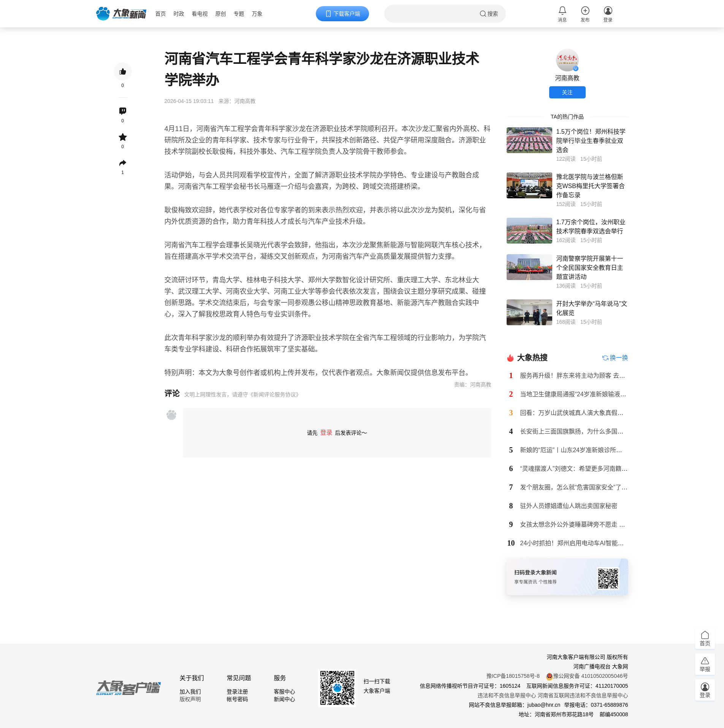The image size is (724, 728).
Task: Open notifications bell icon labeled 消息
Action: (x=562, y=11)
